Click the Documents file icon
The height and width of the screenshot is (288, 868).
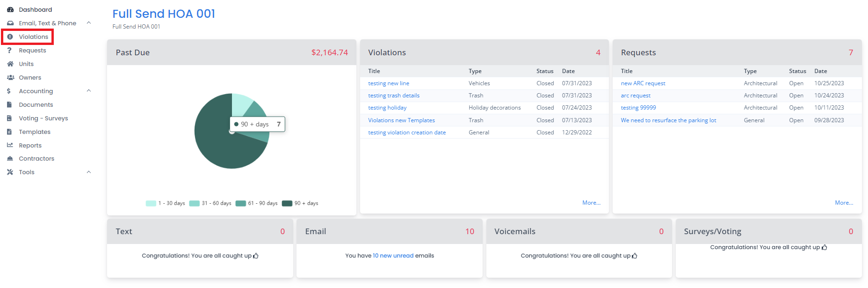click(9, 104)
